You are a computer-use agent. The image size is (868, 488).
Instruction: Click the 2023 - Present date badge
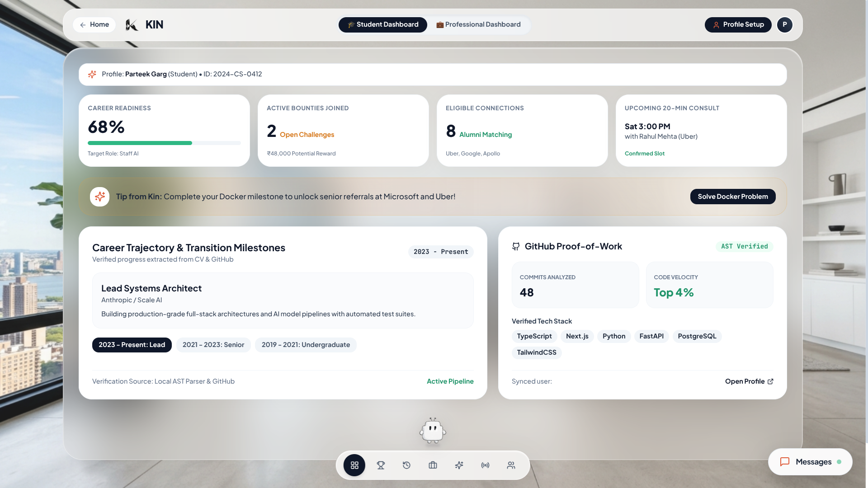pos(441,252)
